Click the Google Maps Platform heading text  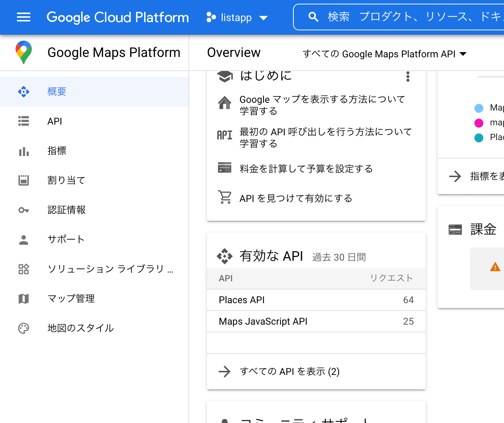pyautogui.click(x=114, y=53)
